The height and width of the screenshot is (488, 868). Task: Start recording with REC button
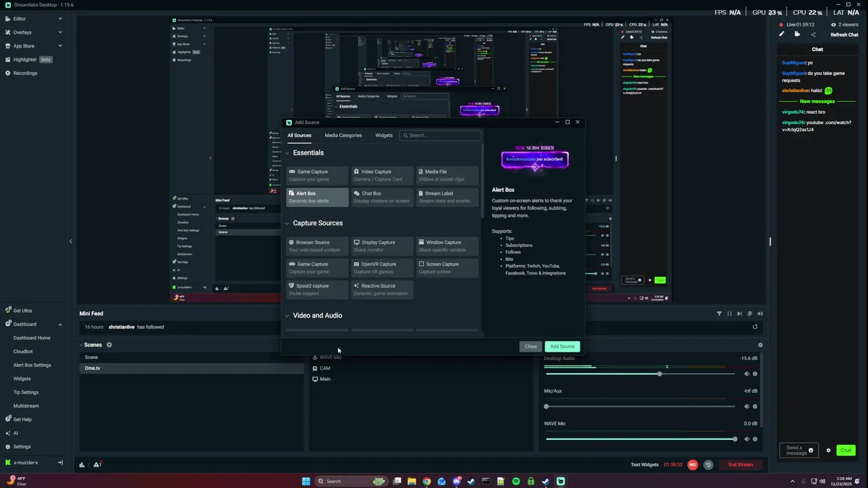tap(692, 465)
